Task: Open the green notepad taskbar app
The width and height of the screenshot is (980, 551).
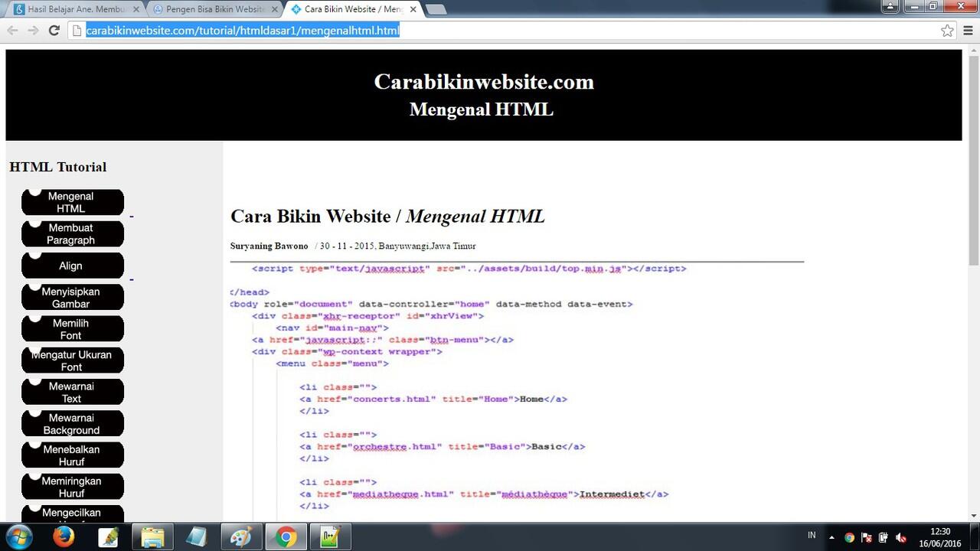Action: click(x=330, y=537)
